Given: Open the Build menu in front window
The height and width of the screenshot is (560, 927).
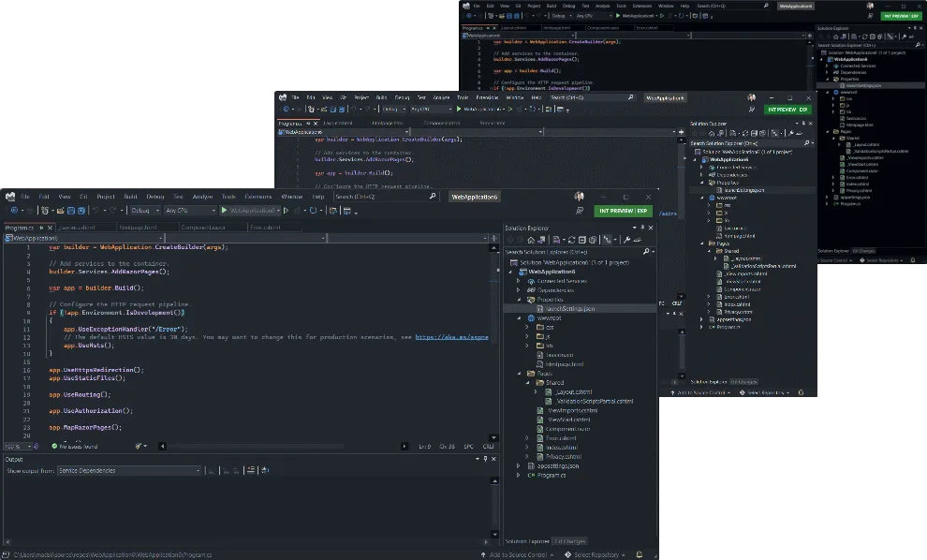Looking at the screenshot, I should (131, 197).
